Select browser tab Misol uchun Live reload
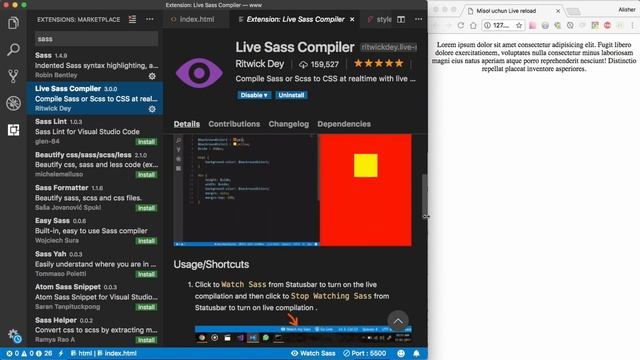Screen dimensions: 640x360 click(506, 11)
